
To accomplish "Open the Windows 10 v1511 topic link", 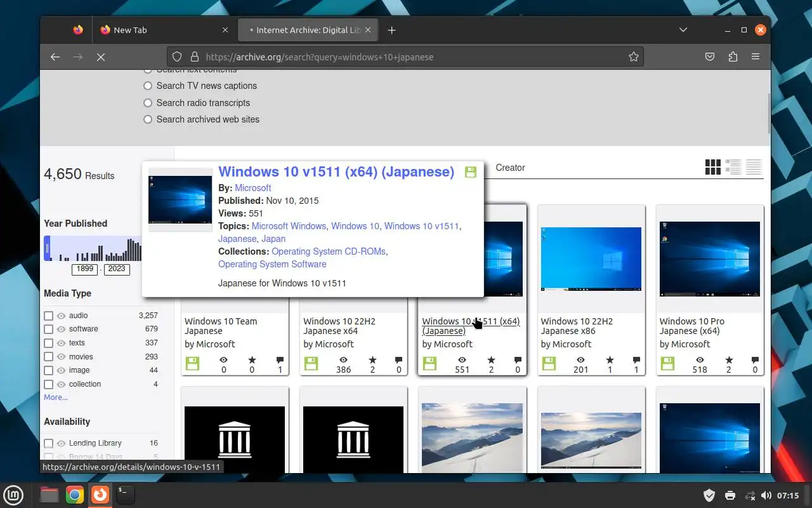I will click(x=421, y=226).
